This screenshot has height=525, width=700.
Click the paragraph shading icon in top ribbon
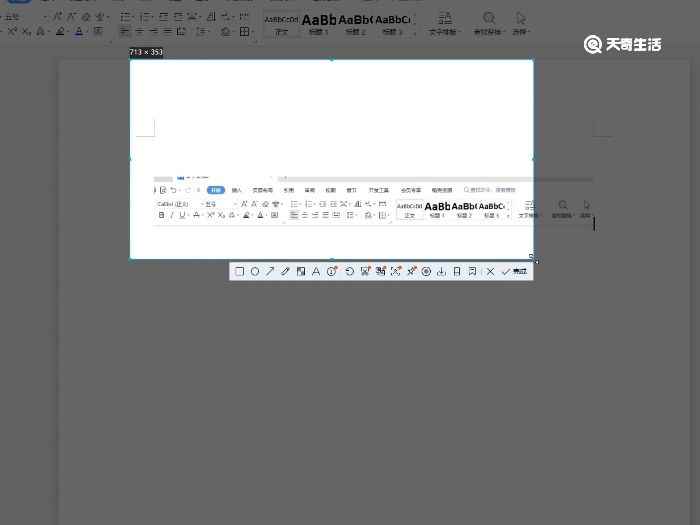coord(226,31)
